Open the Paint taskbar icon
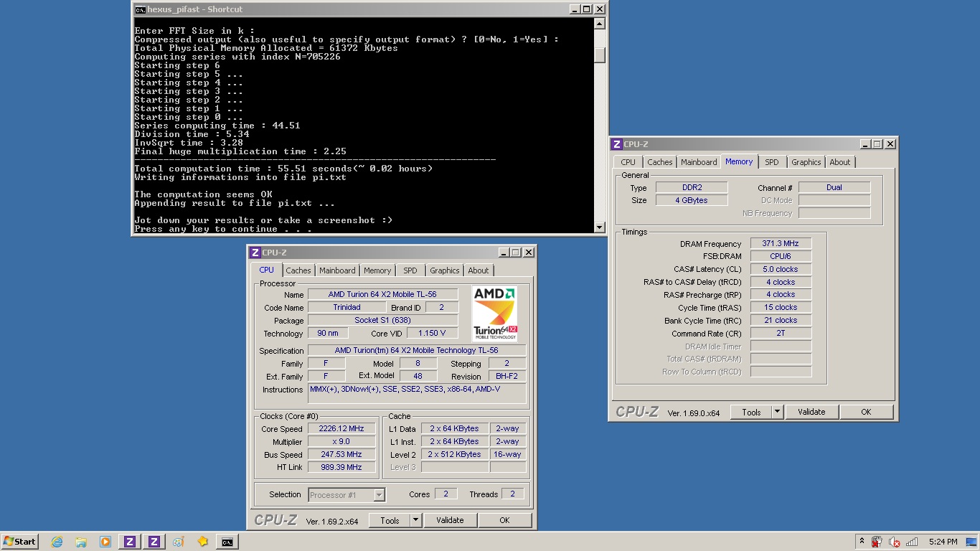Image resolution: width=980 pixels, height=551 pixels. point(178,542)
